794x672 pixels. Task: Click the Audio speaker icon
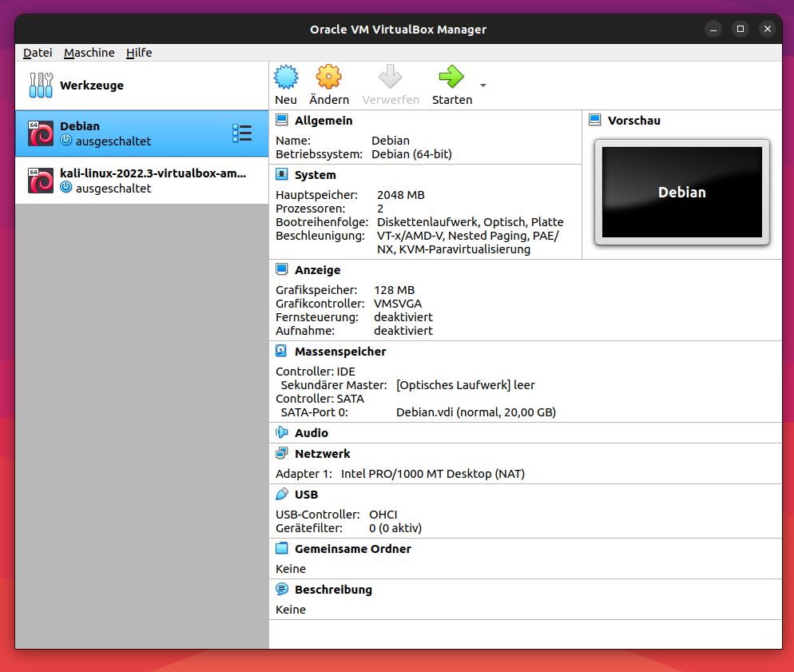pos(281,432)
